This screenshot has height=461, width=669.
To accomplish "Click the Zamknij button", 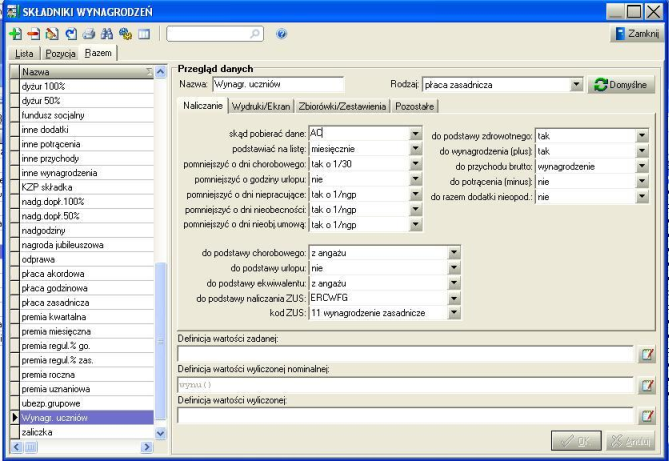I will pos(637,33).
